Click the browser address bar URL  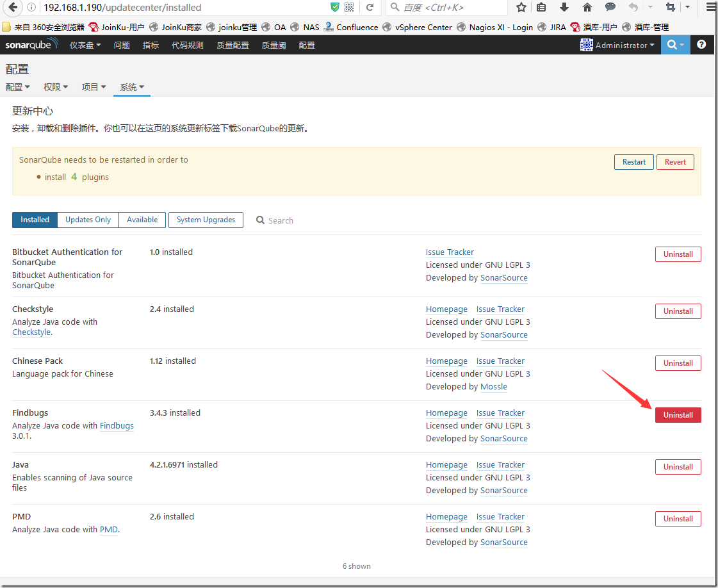pos(122,7)
